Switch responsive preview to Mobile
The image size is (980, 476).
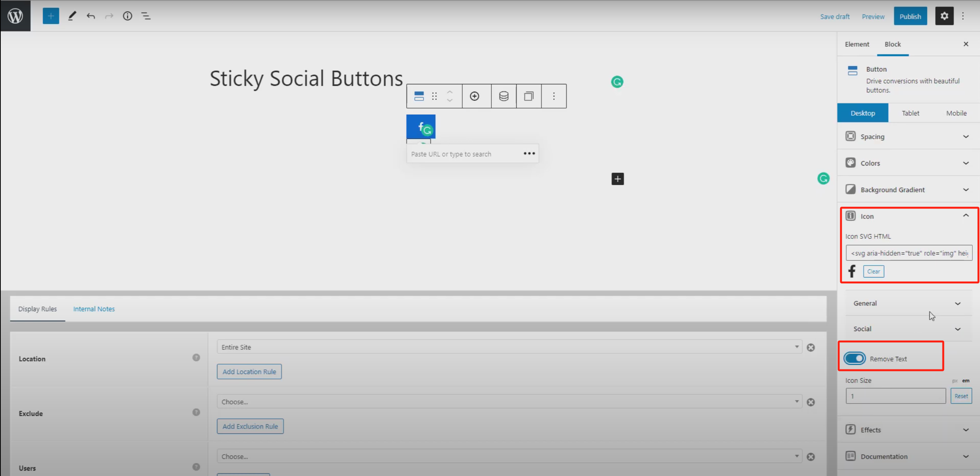(956, 113)
